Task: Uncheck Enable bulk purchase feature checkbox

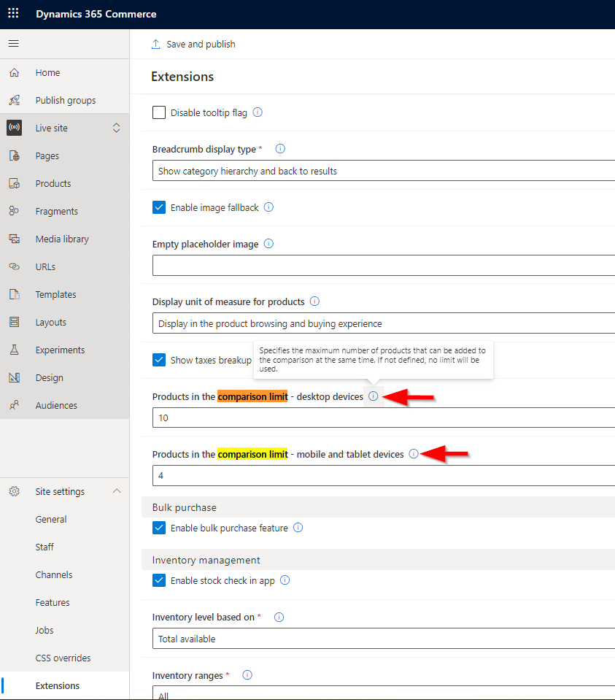Action: 159,528
